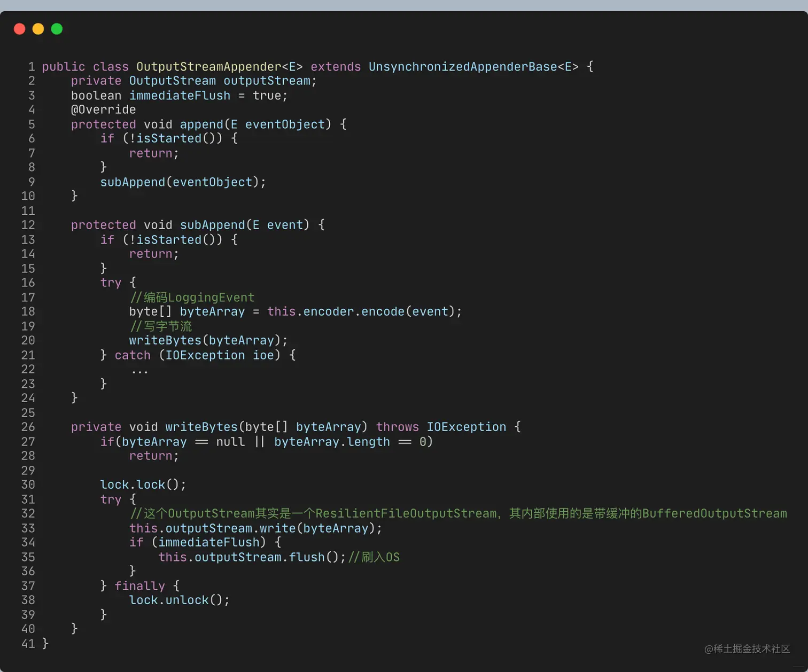Click 'return;' on line 7
808x672 pixels.
click(x=154, y=153)
